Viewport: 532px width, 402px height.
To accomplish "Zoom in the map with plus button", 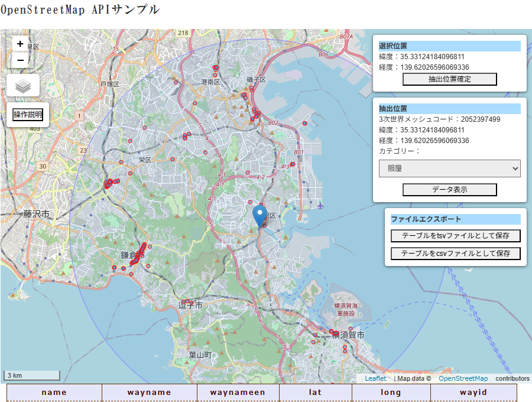I will pyautogui.click(x=20, y=44).
